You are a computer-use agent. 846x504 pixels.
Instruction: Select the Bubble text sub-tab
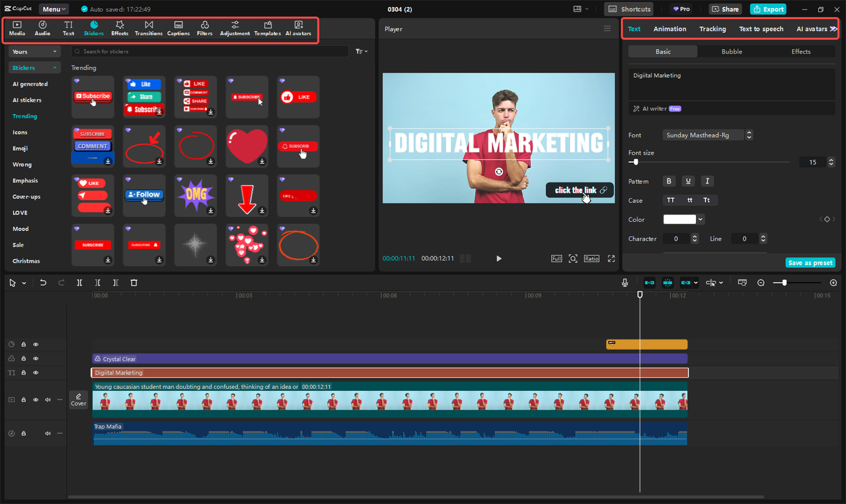tap(732, 52)
